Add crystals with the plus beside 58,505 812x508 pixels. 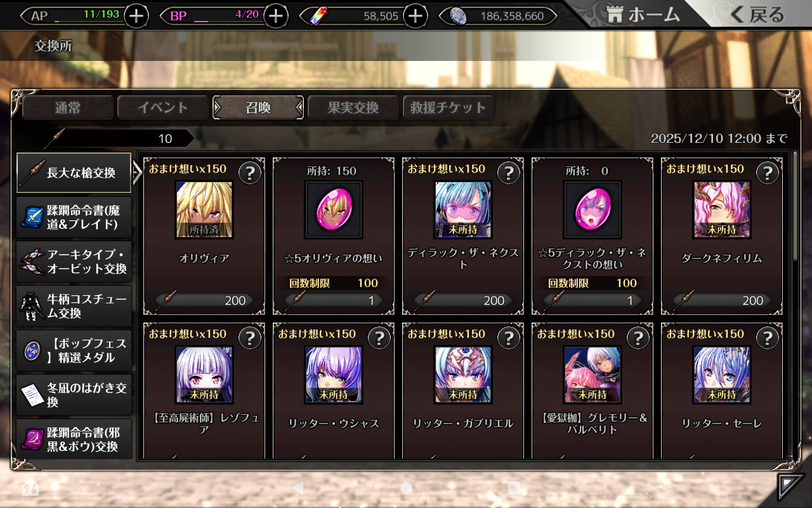click(415, 16)
